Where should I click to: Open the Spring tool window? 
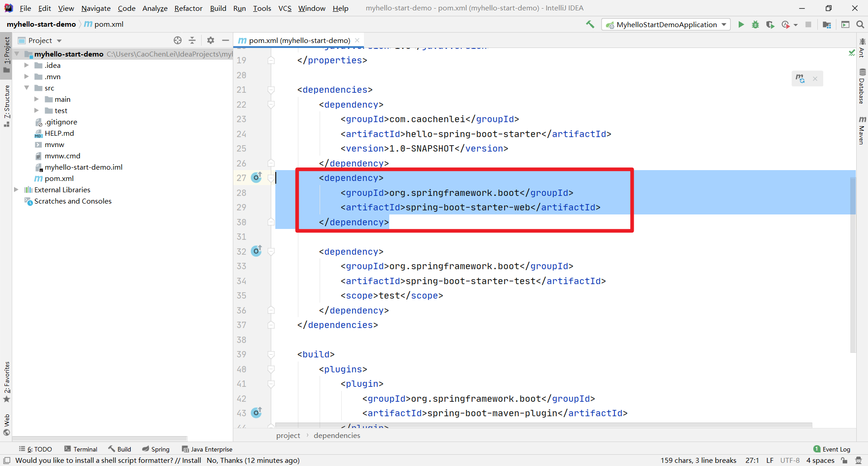(x=156, y=449)
